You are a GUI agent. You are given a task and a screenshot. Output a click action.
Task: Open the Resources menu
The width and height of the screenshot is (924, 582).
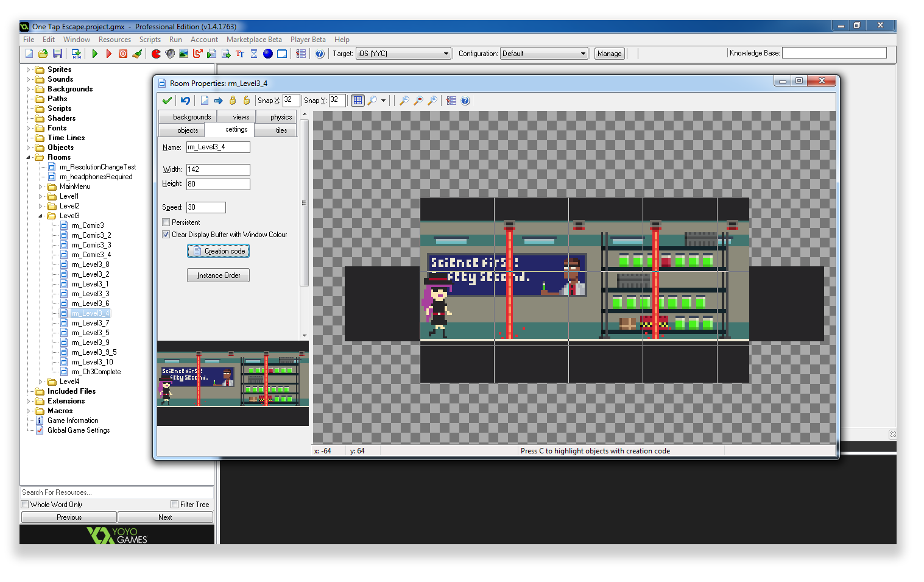[x=115, y=40]
